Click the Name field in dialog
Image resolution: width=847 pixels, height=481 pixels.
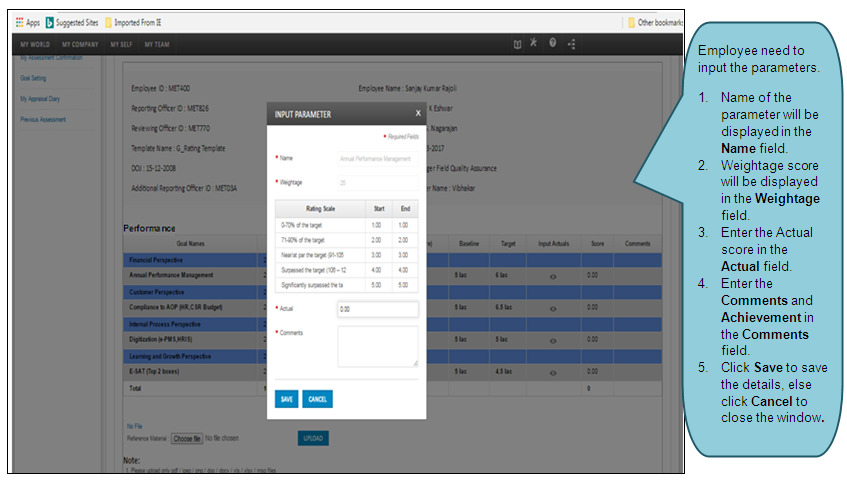[x=378, y=159]
